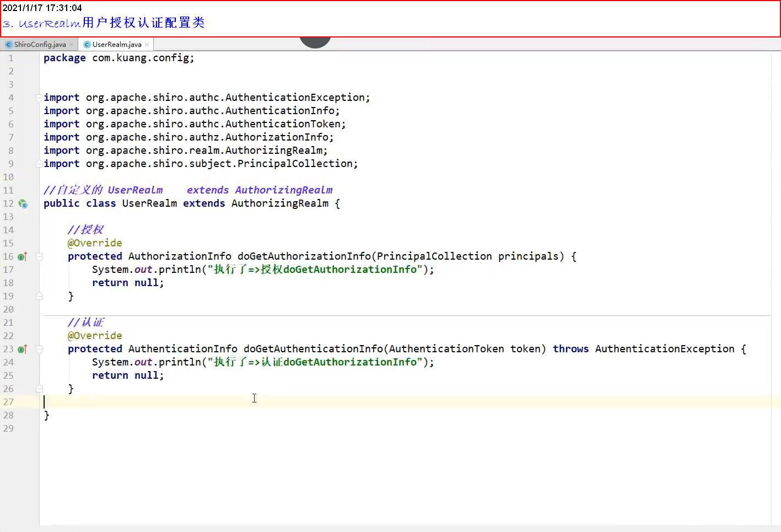This screenshot has height=532, width=781.
Task: Switch to the ShiroConfig.java tab
Action: click(40, 45)
